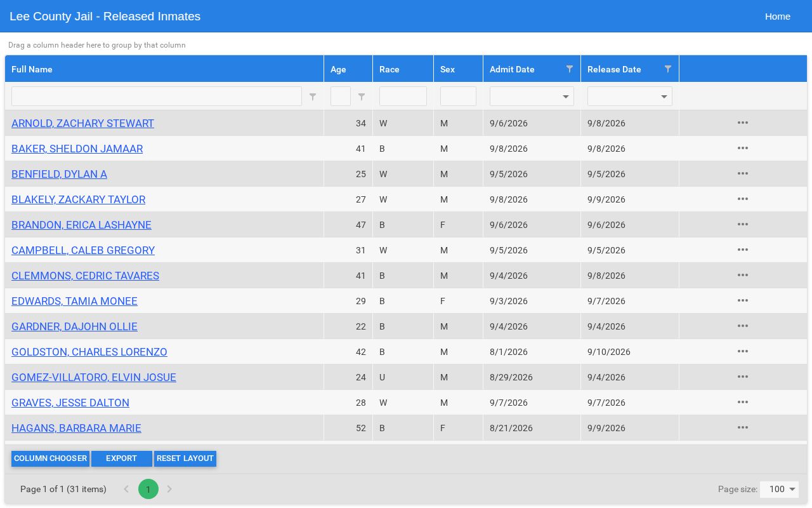
Task: Open GOLDSTON, CHARLES LORENZO record link
Action: tap(89, 352)
